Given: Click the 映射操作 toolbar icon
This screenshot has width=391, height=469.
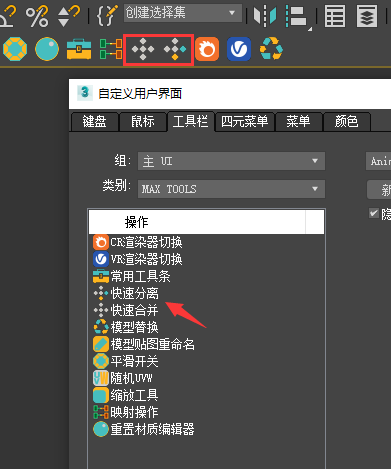Looking at the screenshot, I should (111, 49).
